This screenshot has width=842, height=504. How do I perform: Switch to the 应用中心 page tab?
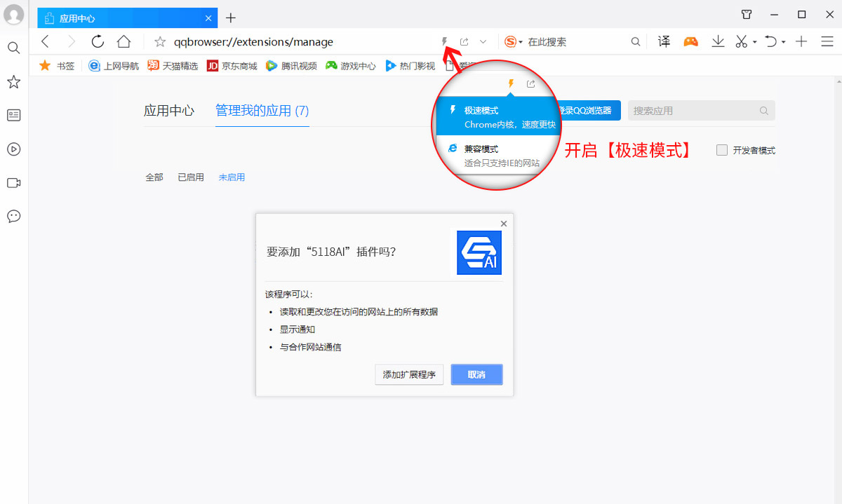169,111
